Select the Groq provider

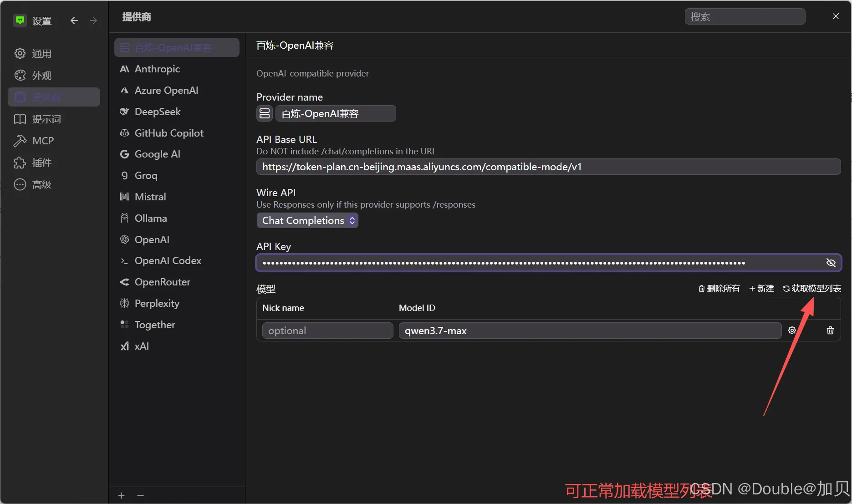coord(177,175)
